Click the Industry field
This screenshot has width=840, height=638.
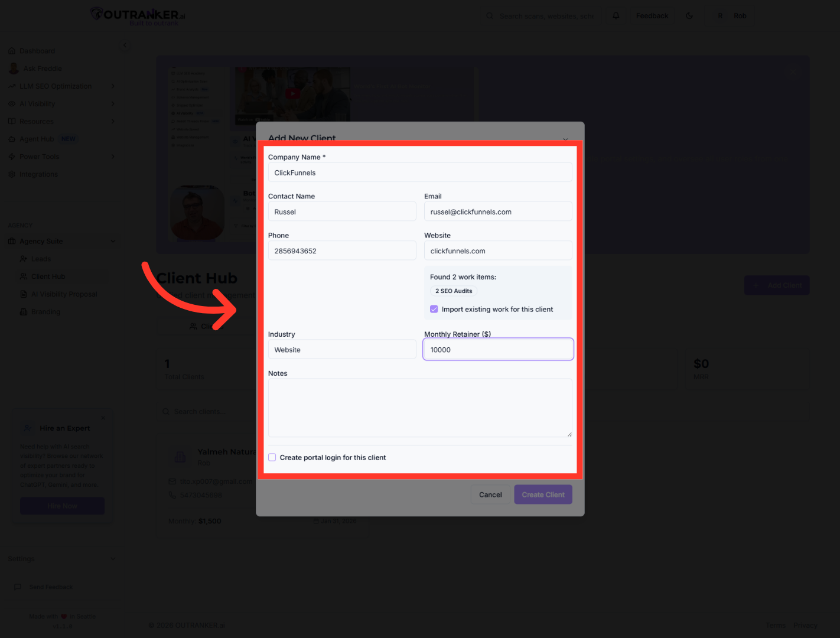pyautogui.click(x=342, y=350)
